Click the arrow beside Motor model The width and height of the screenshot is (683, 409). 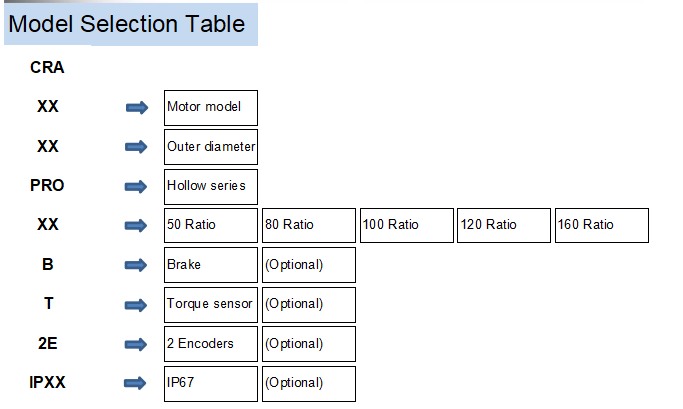pos(137,108)
